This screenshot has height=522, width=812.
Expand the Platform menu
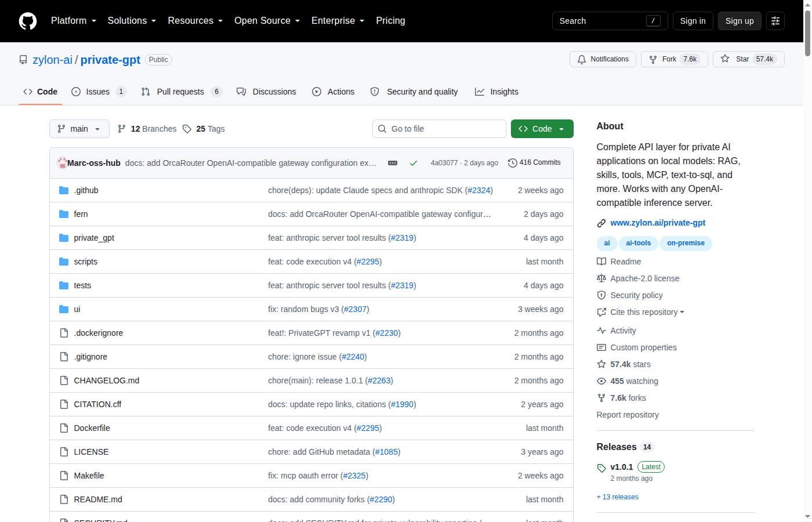[74, 21]
